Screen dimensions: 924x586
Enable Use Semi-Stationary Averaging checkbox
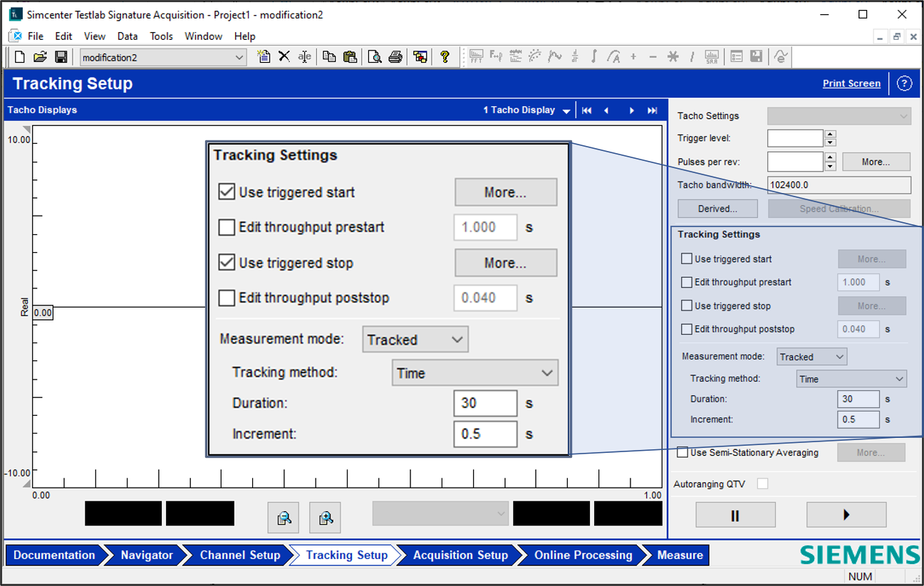pyautogui.click(x=682, y=452)
